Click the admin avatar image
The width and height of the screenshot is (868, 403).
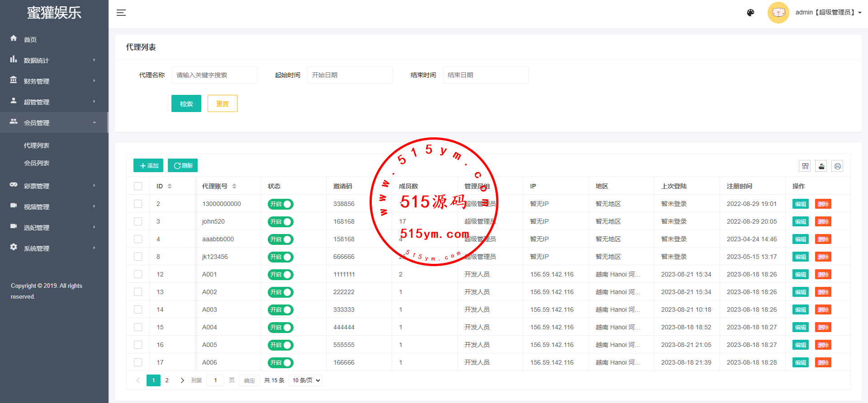click(778, 13)
